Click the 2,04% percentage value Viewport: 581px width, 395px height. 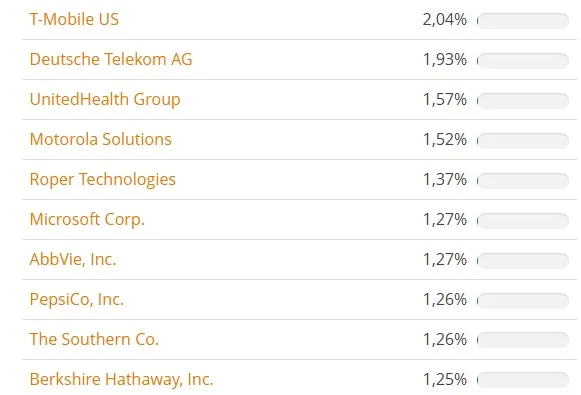pyautogui.click(x=445, y=20)
